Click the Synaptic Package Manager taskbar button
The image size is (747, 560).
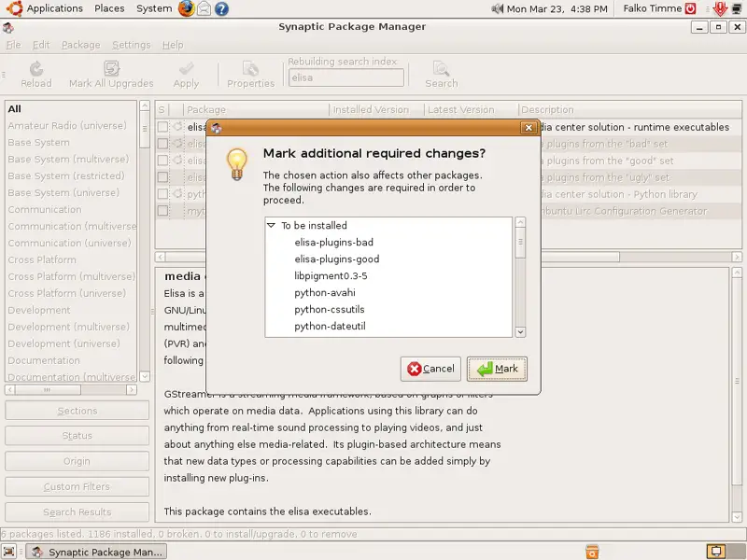[96, 552]
